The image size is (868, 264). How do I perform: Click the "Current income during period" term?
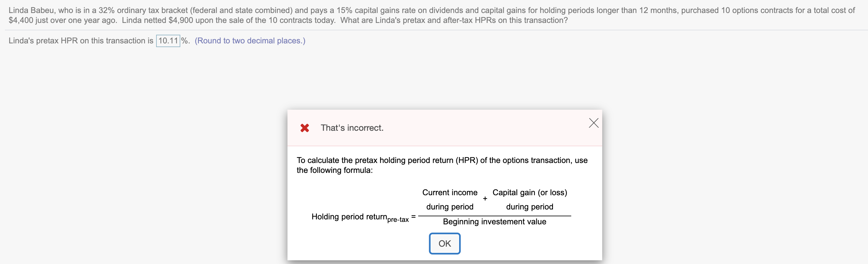coord(449,199)
